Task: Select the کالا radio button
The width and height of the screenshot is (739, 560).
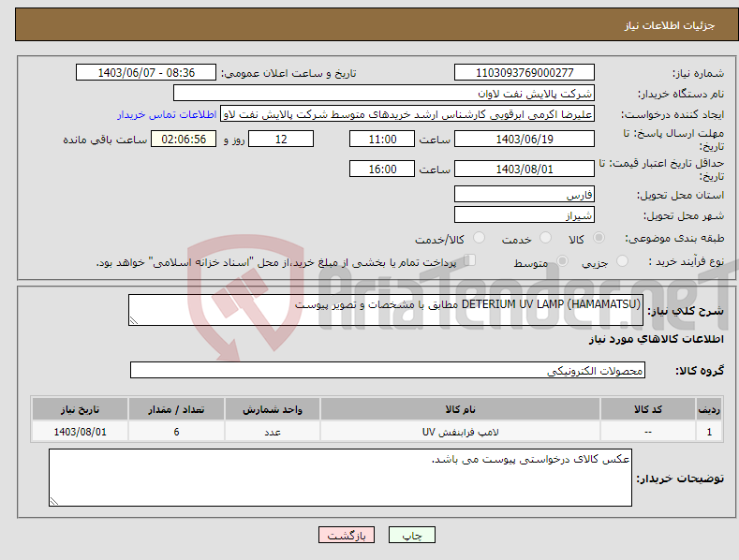Action: tap(599, 238)
